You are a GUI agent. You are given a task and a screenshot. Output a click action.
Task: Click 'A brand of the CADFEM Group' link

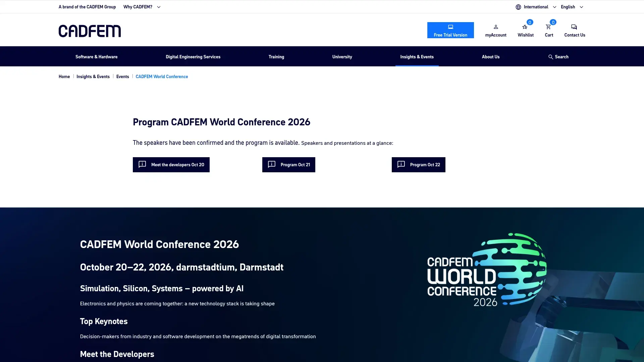[x=87, y=7]
